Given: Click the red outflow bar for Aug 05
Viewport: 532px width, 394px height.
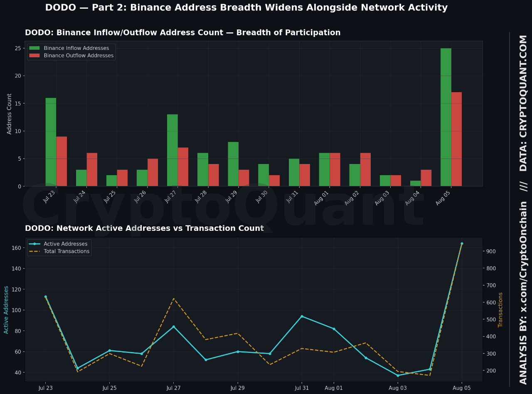Looking at the screenshot, I should point(456,139).
